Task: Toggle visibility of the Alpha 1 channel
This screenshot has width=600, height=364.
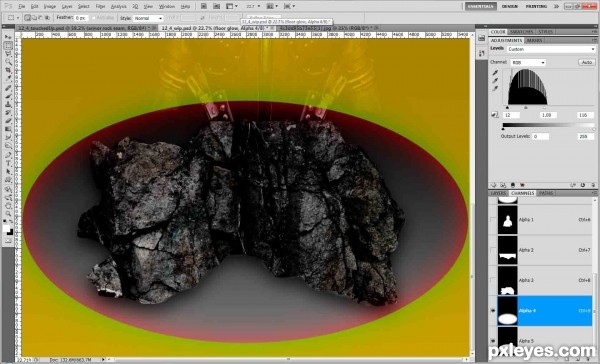Action: [493, 220]
